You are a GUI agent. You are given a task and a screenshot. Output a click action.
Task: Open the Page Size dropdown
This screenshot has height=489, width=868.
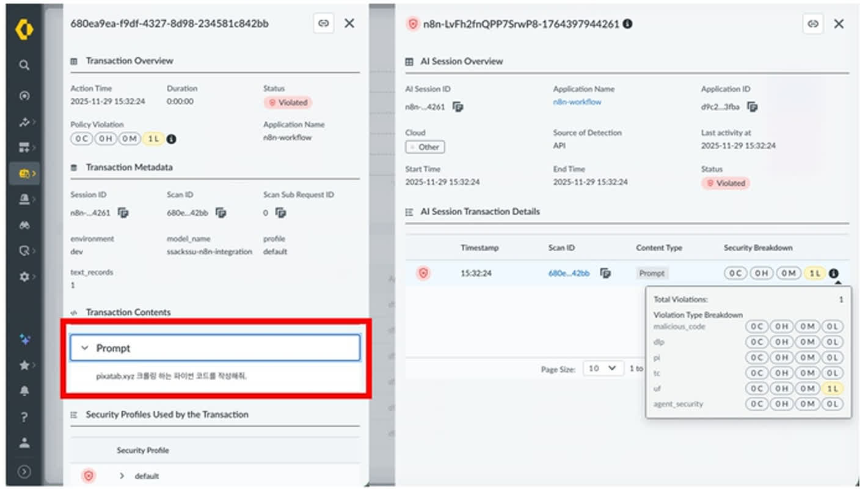click(602, 369)
